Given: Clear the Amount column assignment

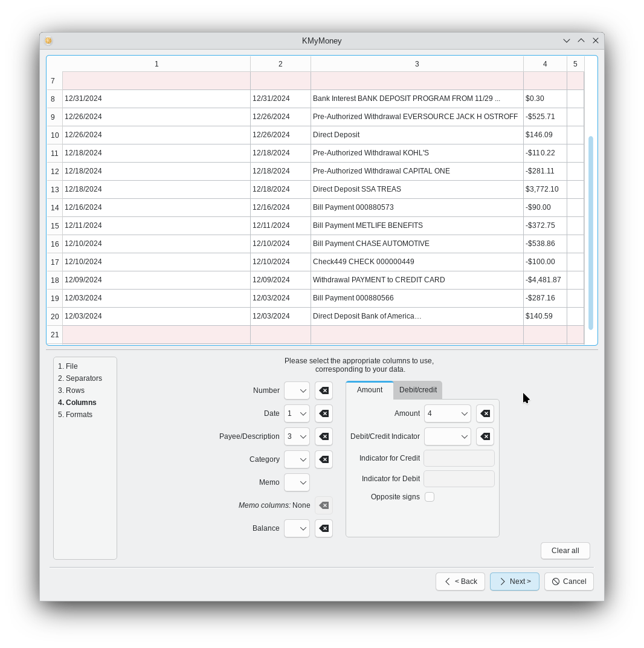Looking at the screenshot, I should pos(485,413).
